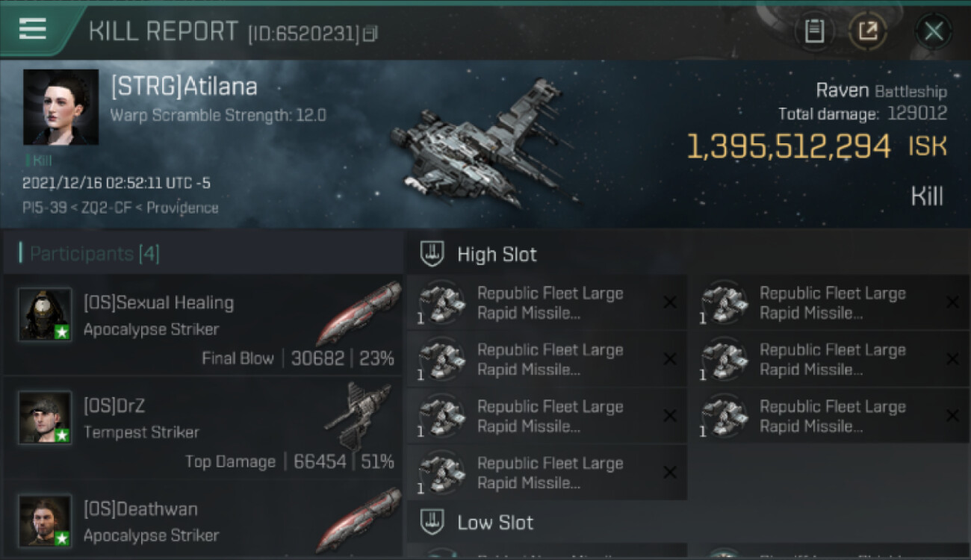Click X on the bottom-left launcher module

(x=670, y=473)
